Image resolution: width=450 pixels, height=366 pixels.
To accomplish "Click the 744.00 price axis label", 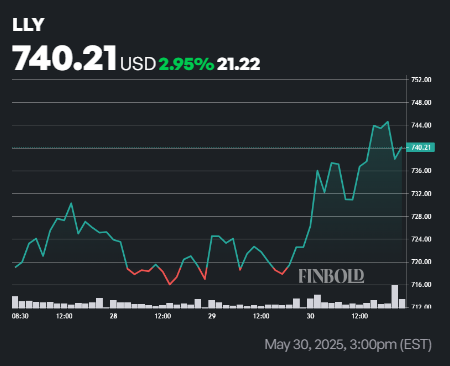I will click(421, 125).
